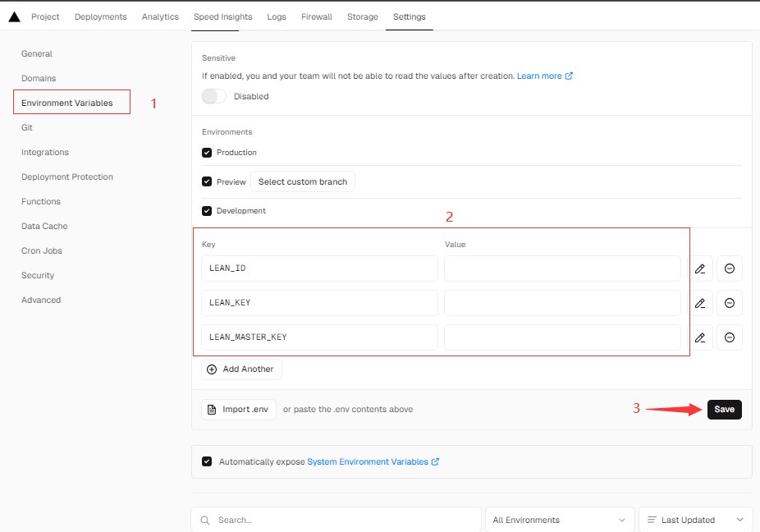Click the LEAN_ID value input field
760x532 pixels.
[x=562, y=268]
